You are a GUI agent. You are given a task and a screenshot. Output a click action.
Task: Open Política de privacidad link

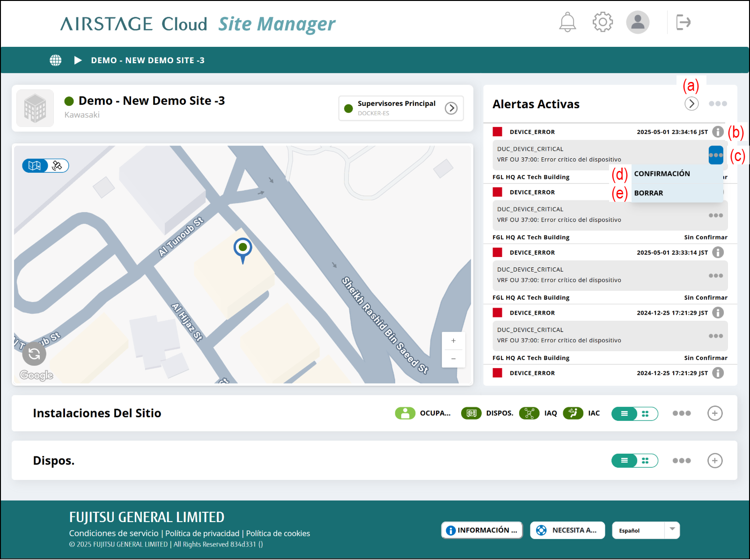click(202, 533)
